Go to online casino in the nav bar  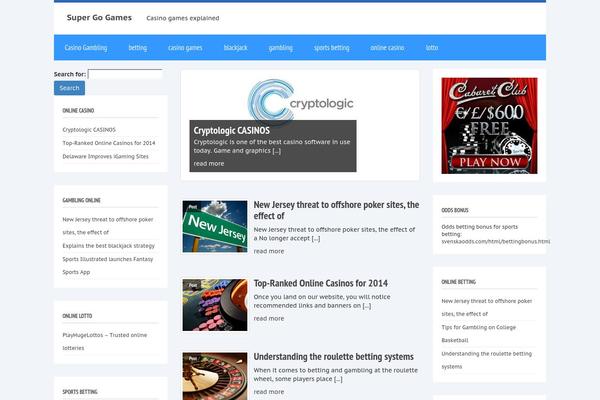(x=387, y=47)
